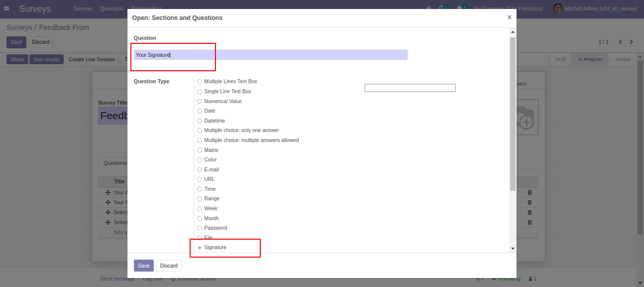Open the Surveys top menu item
644x287 pixels.
pyautogui.click(x=83, y=8)
